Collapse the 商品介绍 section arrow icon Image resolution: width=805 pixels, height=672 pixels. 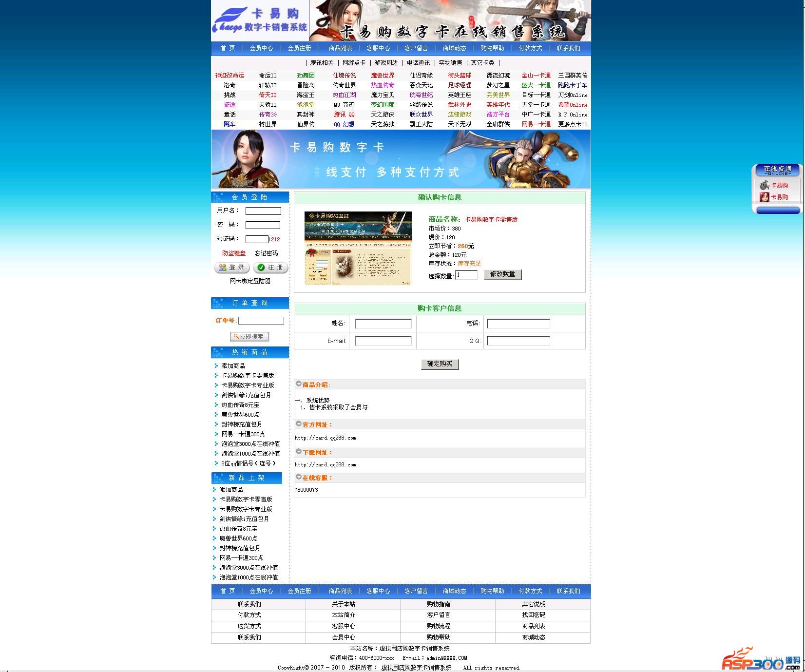point(299,384)
